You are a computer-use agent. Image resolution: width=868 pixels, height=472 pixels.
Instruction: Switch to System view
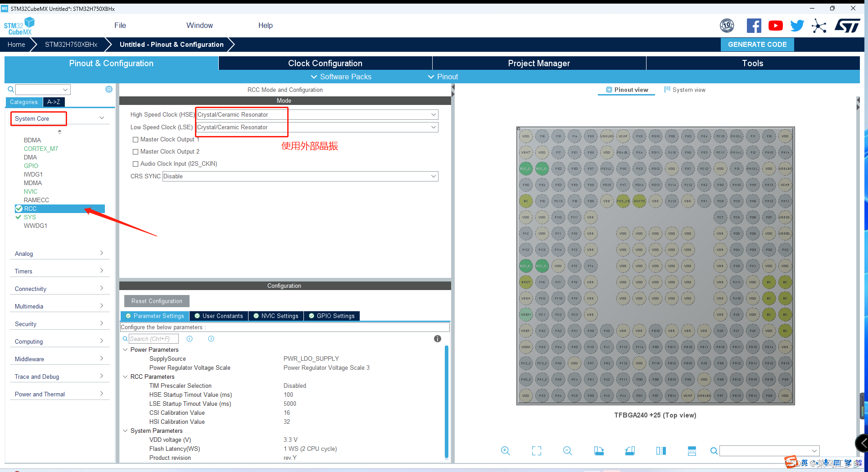click(685, 90)
